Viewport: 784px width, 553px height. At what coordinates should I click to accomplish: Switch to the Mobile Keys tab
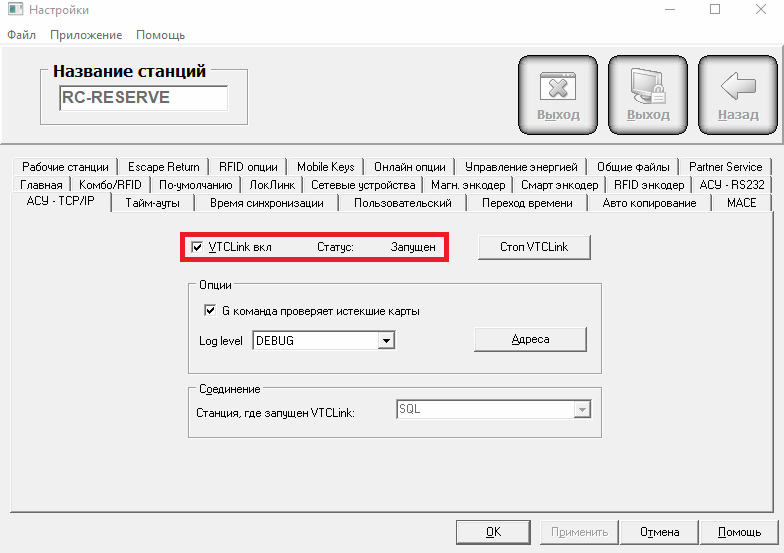326,166
